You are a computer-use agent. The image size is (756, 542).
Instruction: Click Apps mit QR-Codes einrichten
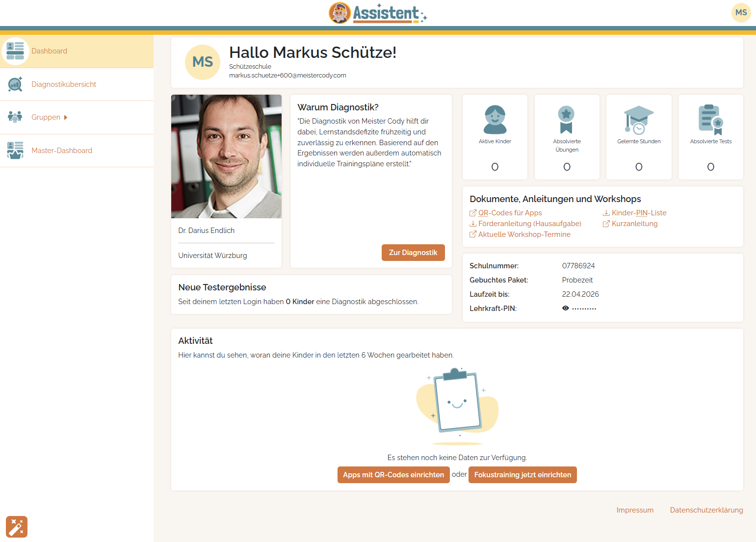click(393, 475)
